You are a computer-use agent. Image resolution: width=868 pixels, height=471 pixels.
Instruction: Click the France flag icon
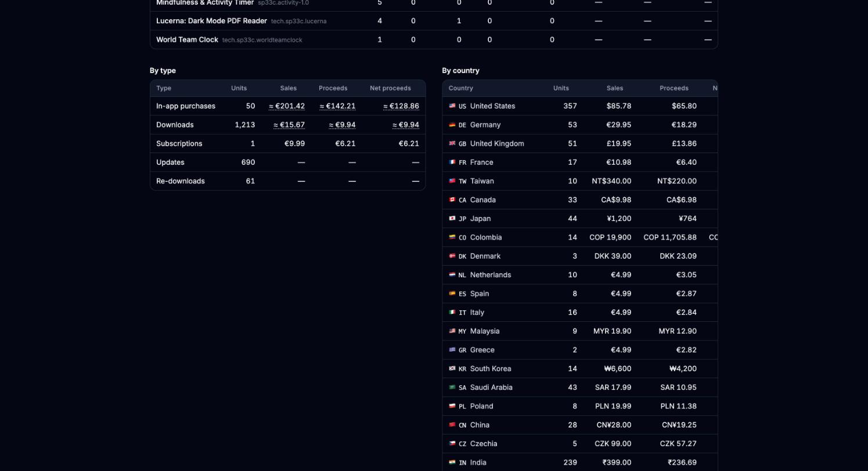(452, 162)
